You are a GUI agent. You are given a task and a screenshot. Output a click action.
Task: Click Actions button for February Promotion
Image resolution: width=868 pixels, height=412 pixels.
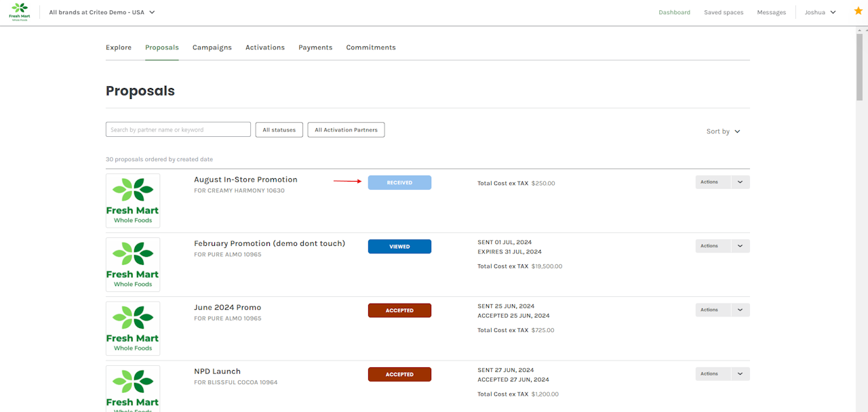[x=713, y=246]
